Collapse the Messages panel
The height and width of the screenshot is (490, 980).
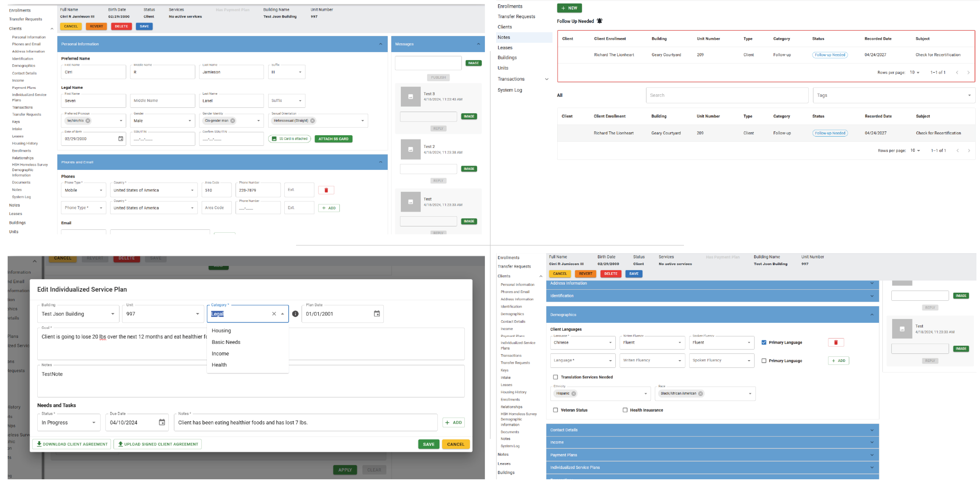tap(478, 44)
